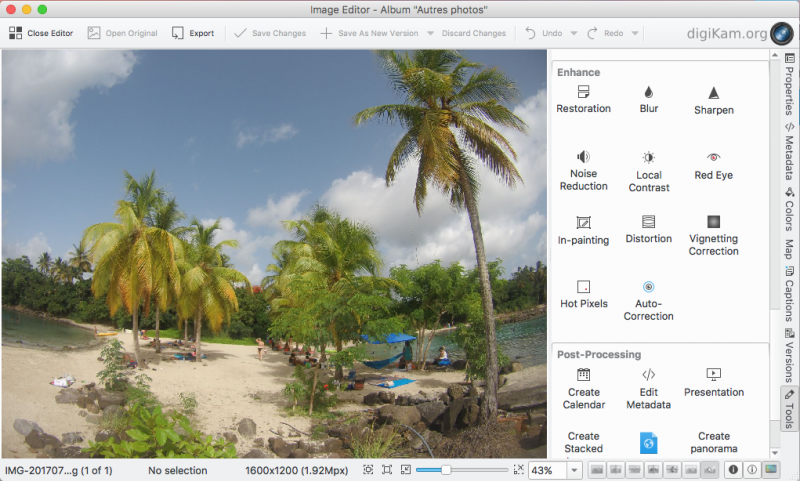
Task: Open the In-painting tool
Action: click(583, 231)
